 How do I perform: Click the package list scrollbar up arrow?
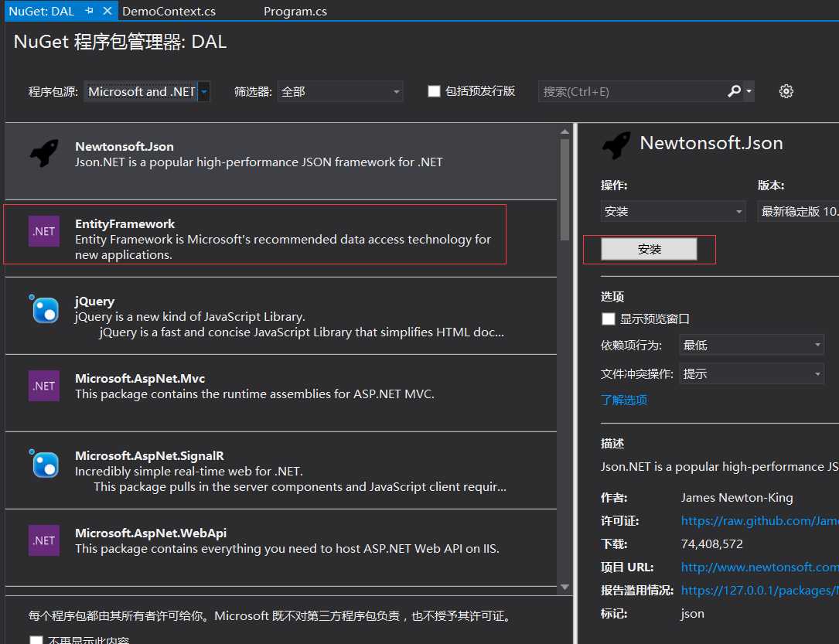564,131
